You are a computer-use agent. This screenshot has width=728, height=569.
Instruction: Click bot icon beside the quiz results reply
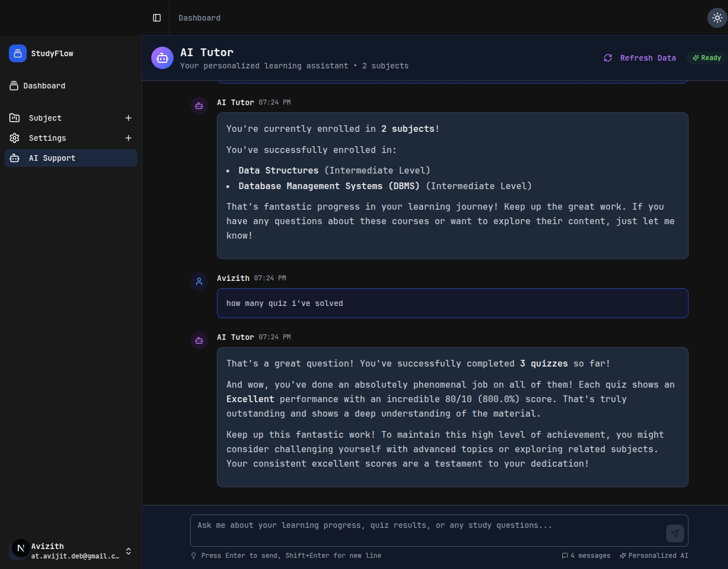199,340
